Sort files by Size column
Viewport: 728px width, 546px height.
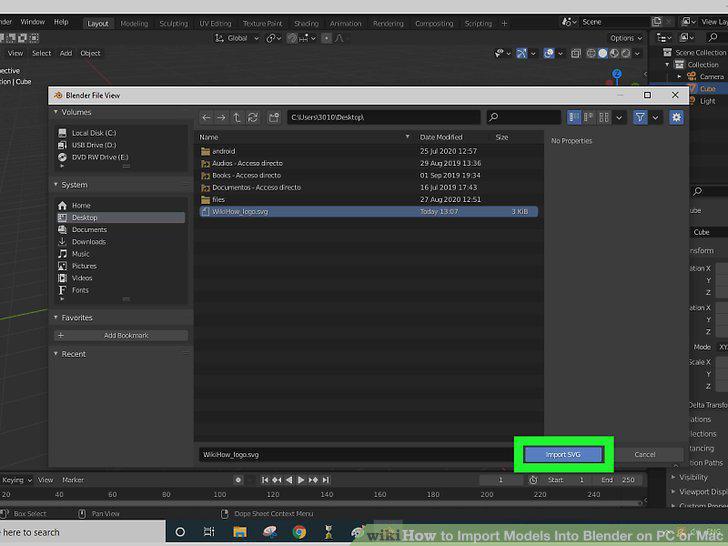tap(502, 137)
